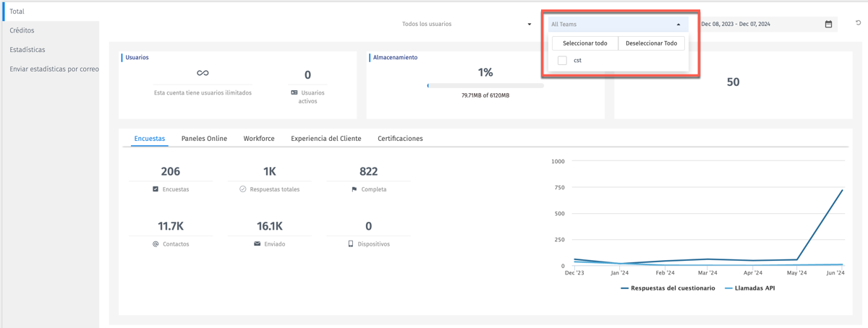
Task: Click the Usuarios activos ID card icon
Action: click(x=294, y=93)
